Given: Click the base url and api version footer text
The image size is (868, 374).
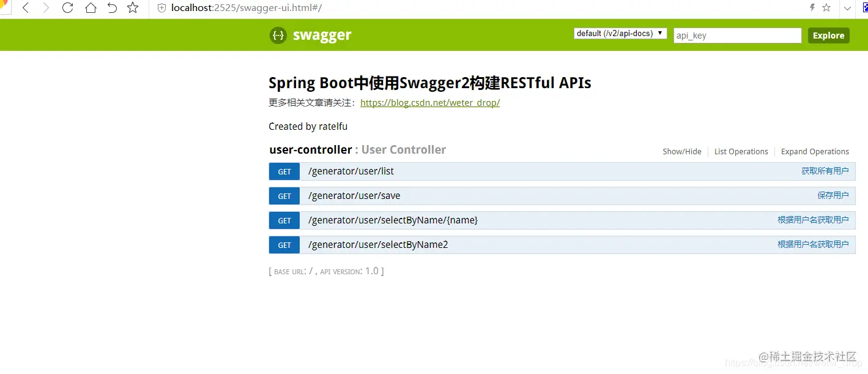Looking at the screenshot, I should (x=326, y=271).
